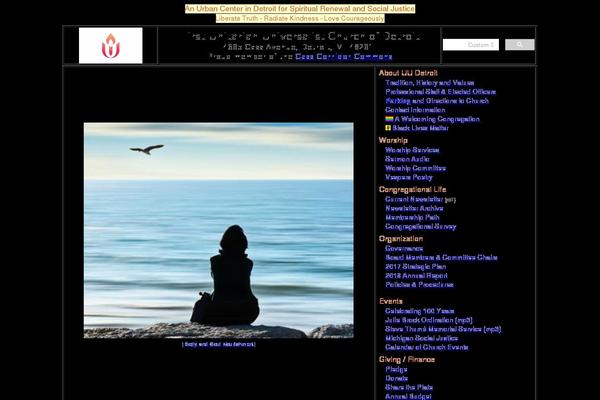Click the Cass Avenue address line
This screenshot has width=600, height=400.
coord(297,47)
